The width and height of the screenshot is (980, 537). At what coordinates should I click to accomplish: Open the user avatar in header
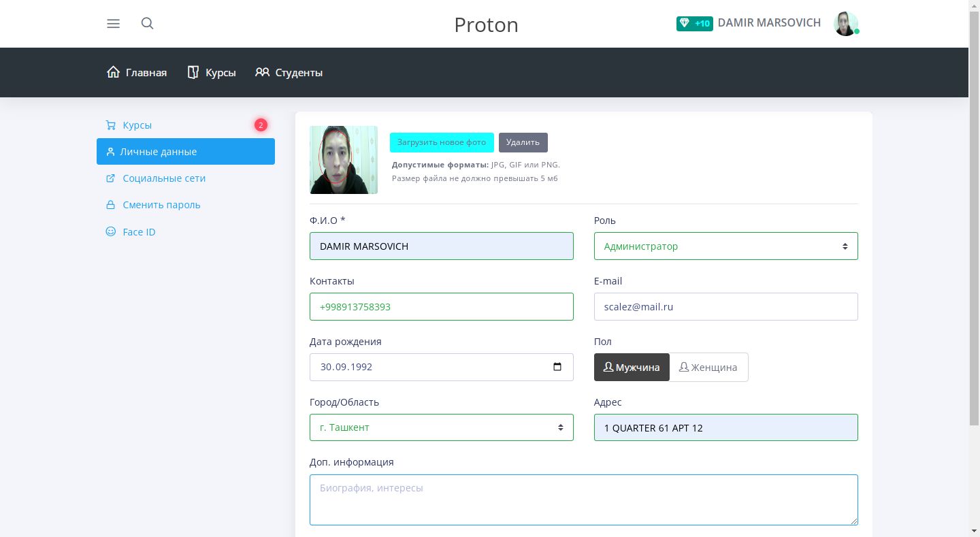click(x=846, y=24)
